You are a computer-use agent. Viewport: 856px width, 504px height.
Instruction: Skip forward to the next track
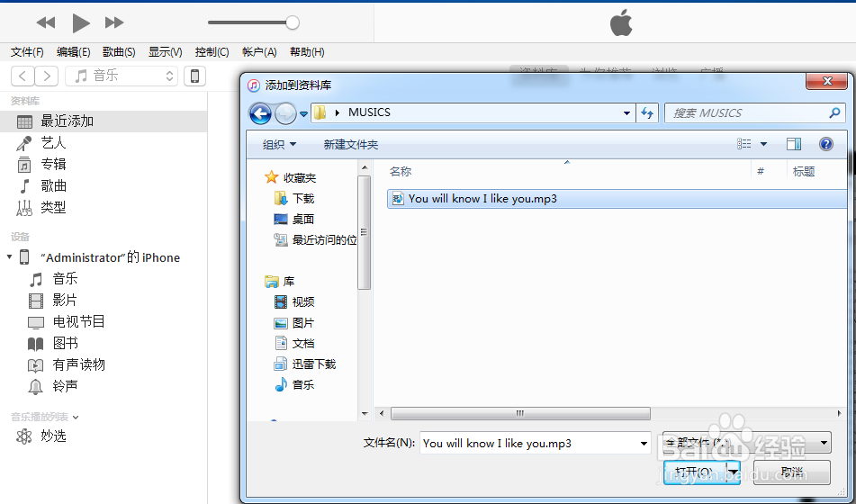pos(114,22)
